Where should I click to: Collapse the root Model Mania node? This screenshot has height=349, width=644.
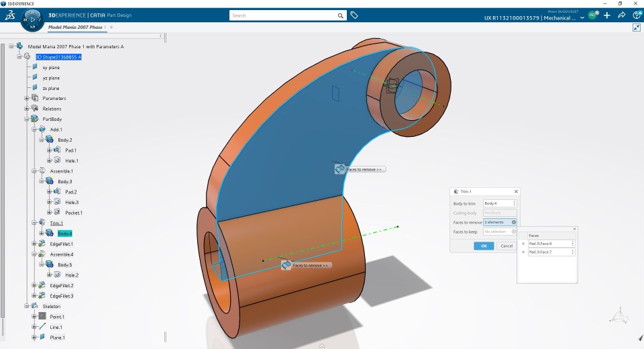click(x=11, y=46)
